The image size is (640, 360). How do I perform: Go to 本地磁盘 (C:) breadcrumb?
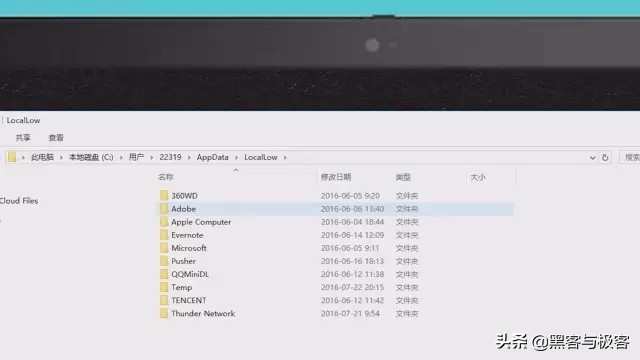click(x=91, y=157)
